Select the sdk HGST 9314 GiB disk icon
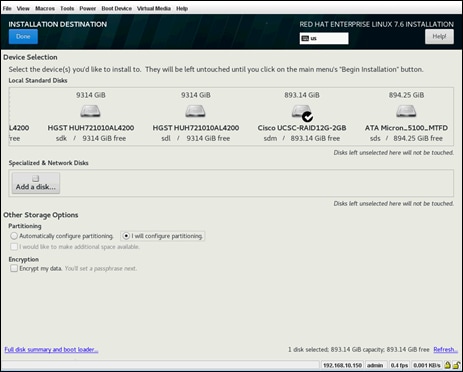This screenshot has width=463, height=372. click(90, 111)
